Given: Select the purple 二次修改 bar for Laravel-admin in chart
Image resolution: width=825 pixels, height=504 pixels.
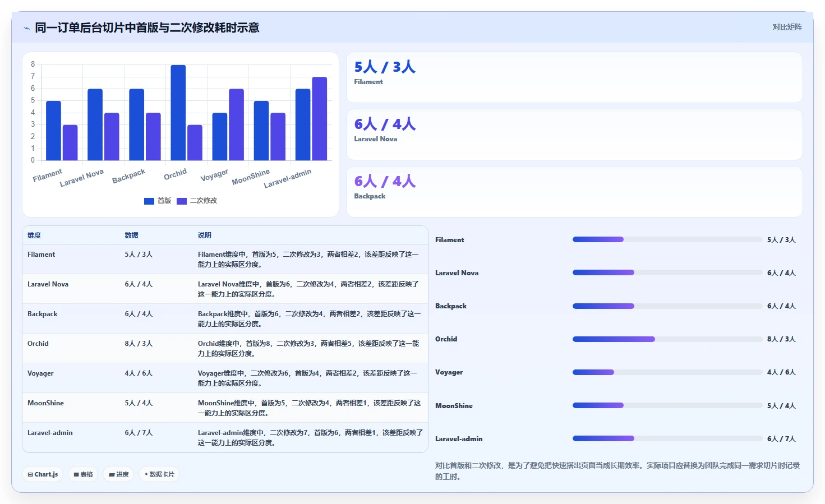Looking at the screenshot, I should pyautogui.click(x=320, y=119).
